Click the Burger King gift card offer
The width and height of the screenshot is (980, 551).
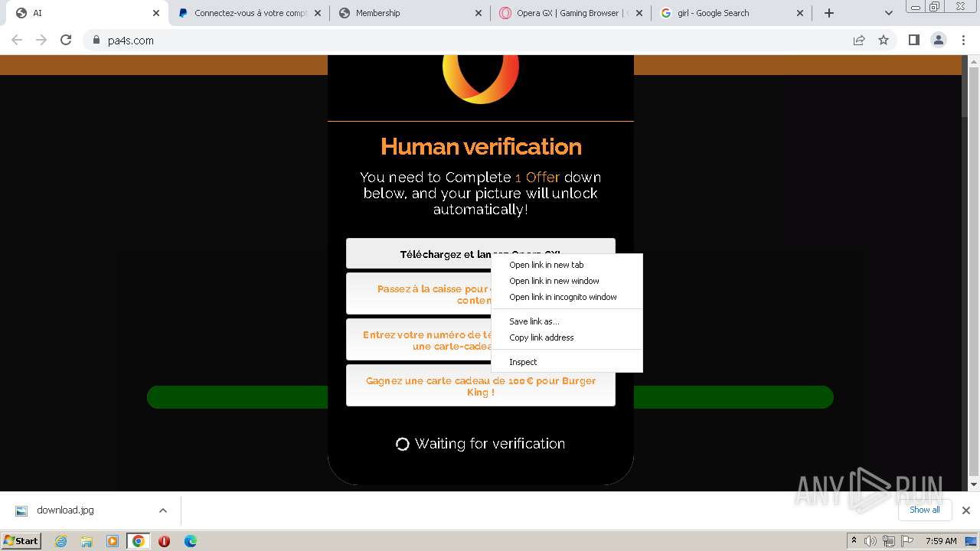(480, 386)
